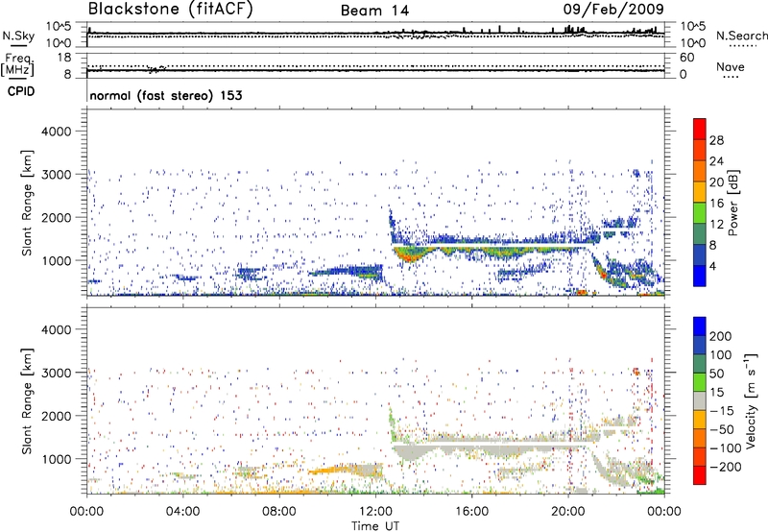
Task: Click the date '09/Feb/2009'
Action: pos(613,9)
